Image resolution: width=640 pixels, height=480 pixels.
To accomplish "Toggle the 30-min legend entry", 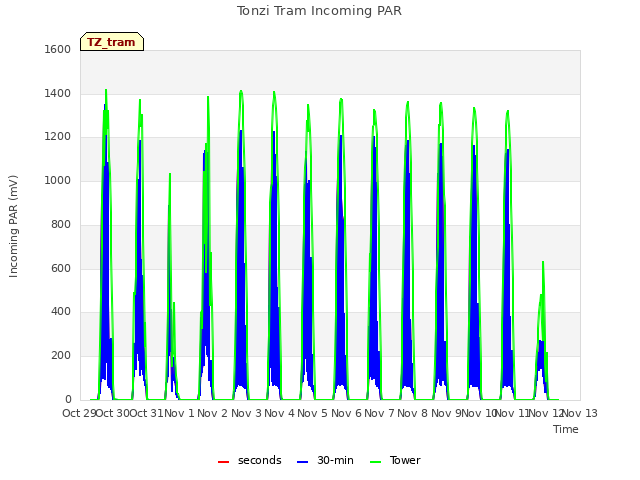I will (x=325, y=460).
